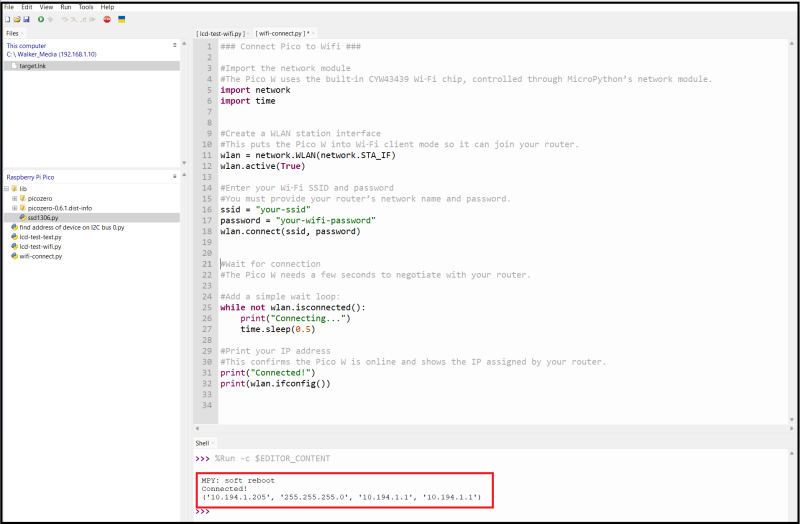Click the Resume debug icon
Viewport: 800px width, 524px height.
(x=92, y=19)
